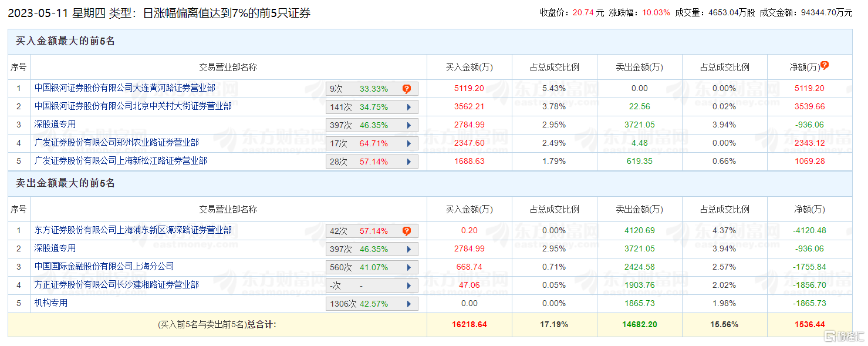The height and width of the screenshot is (346, 868).
Task: Open 方正证券长沙建湘路证券营业部 link
Action: click(x=117, y=285)
